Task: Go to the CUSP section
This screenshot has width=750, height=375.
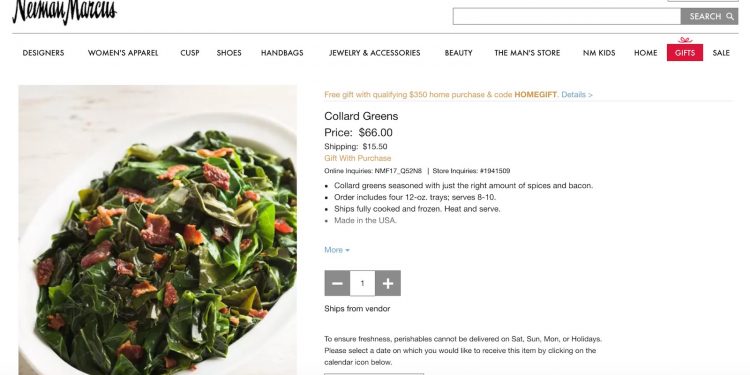Action: pos(189,53)
